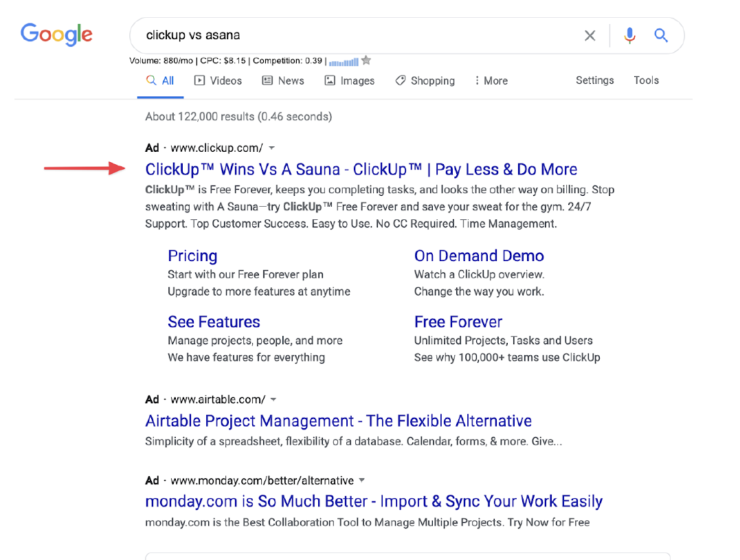Clear the search query with X

[x=590, y=35]
